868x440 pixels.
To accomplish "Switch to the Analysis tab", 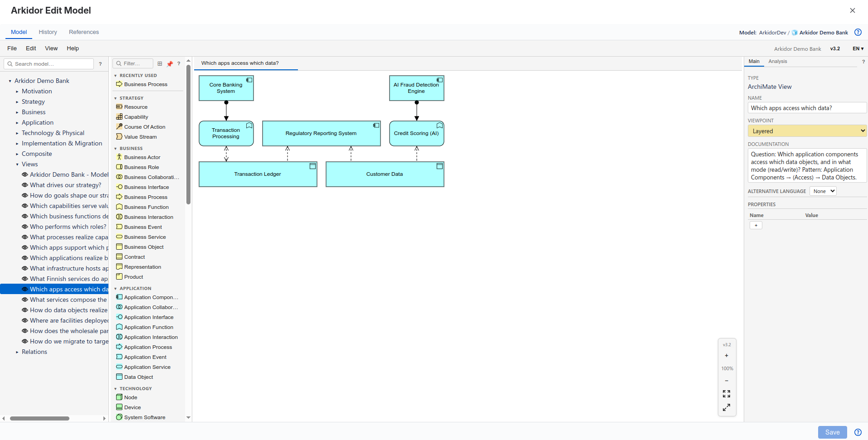I will tap(778, 61).
